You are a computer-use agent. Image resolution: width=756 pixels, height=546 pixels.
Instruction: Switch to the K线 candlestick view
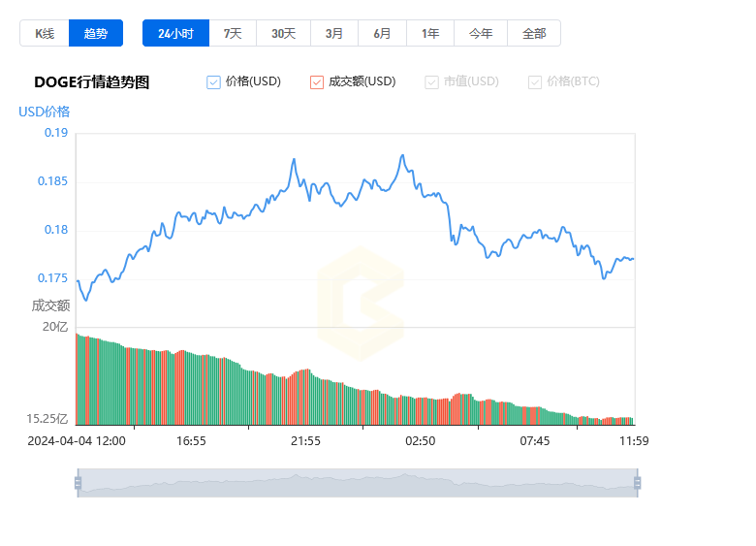point(45,33)
